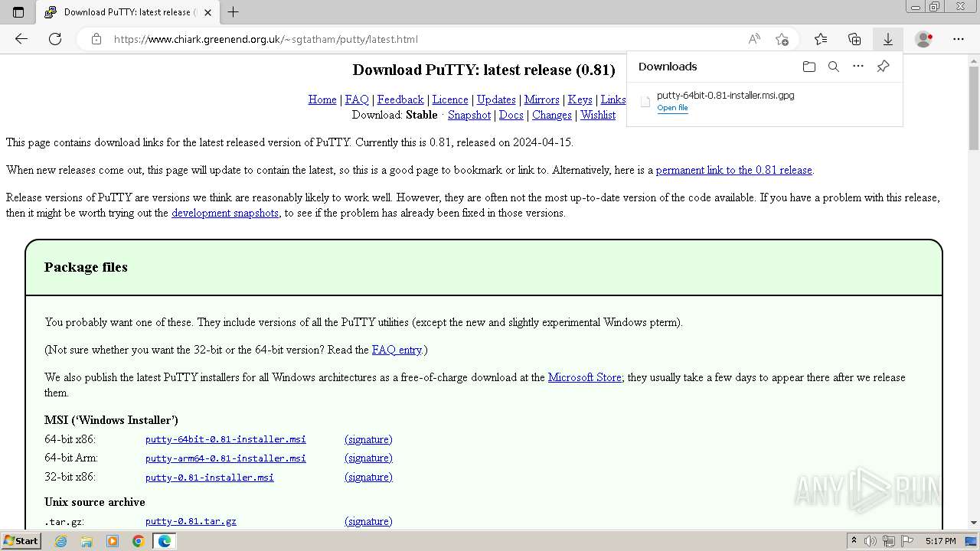This screenshot has width=980, height=551.
Task: Download the putty-0.81.tar.gz source archive
Action: (x=191, y=521)
